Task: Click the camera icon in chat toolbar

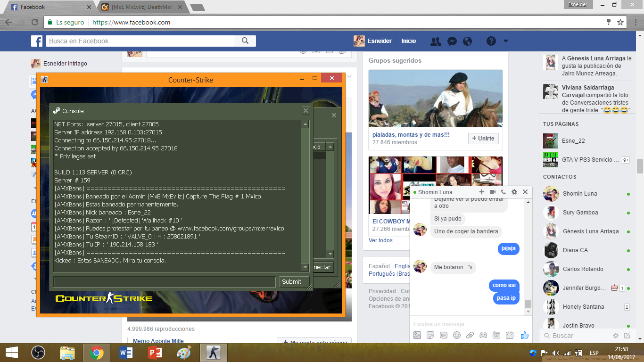Action: [496, 335]
